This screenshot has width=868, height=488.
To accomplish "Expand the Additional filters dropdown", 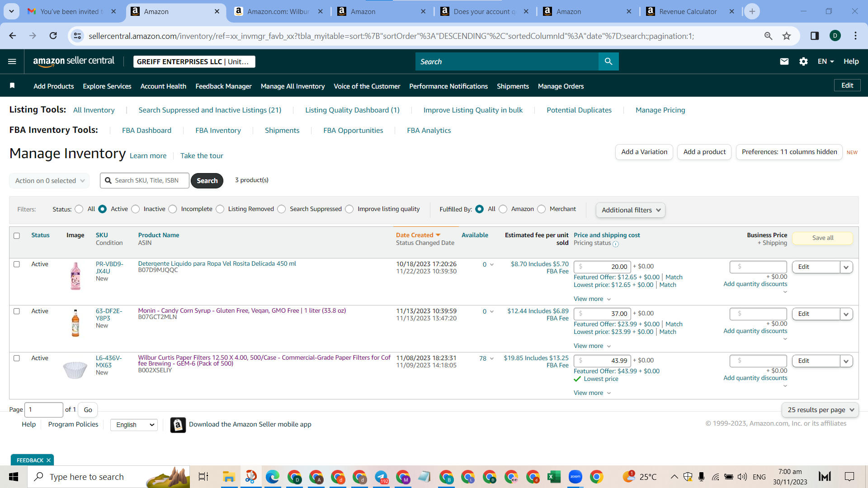I will click(631, 210).
